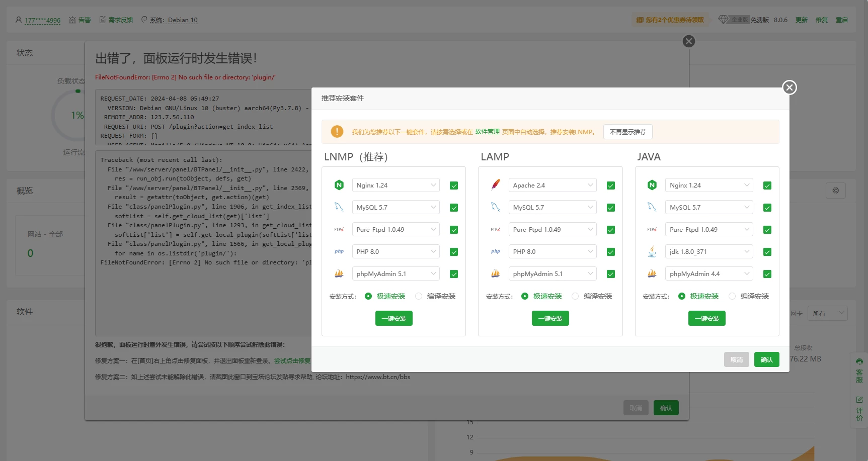Click 一键安装 button under LNMP
The height and width of the screenshot is (461, 868).
pos(393,318)
